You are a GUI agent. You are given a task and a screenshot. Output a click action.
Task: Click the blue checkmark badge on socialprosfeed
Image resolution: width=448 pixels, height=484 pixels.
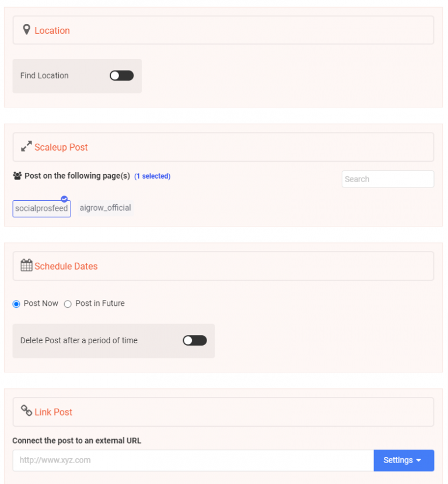click(64, 199)
